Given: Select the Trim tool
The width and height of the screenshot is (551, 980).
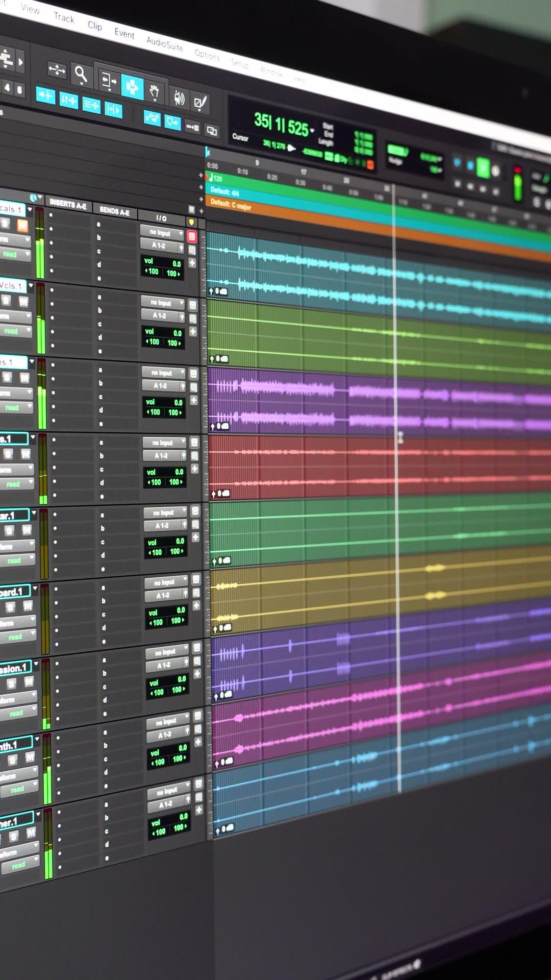Looking at the screenshot, I should click(108, 80).
